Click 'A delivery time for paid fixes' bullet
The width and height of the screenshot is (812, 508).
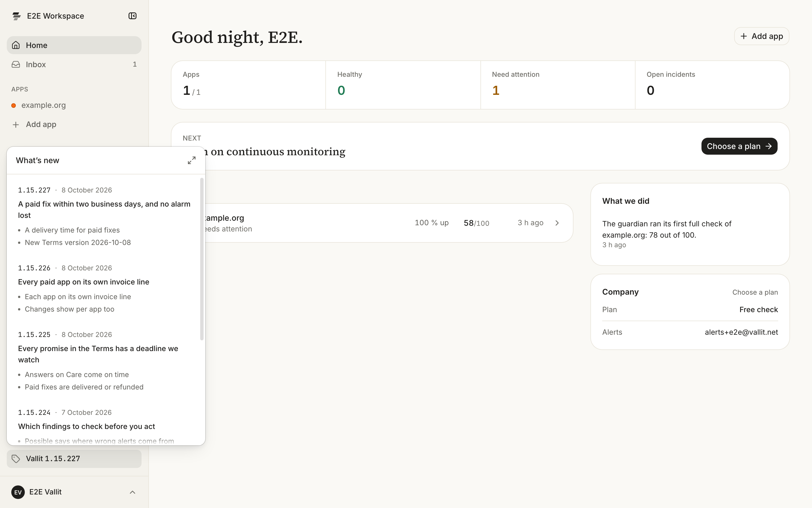(x=72, y=230)
